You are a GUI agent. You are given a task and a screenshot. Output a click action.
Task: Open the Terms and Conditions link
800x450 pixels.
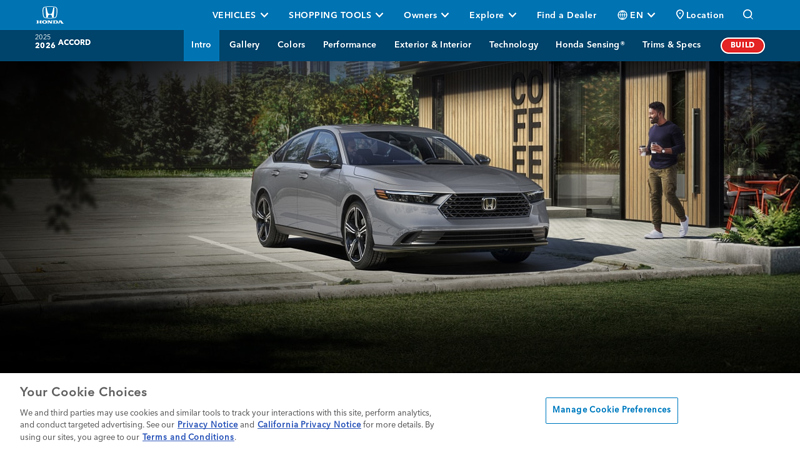[188, 437]
